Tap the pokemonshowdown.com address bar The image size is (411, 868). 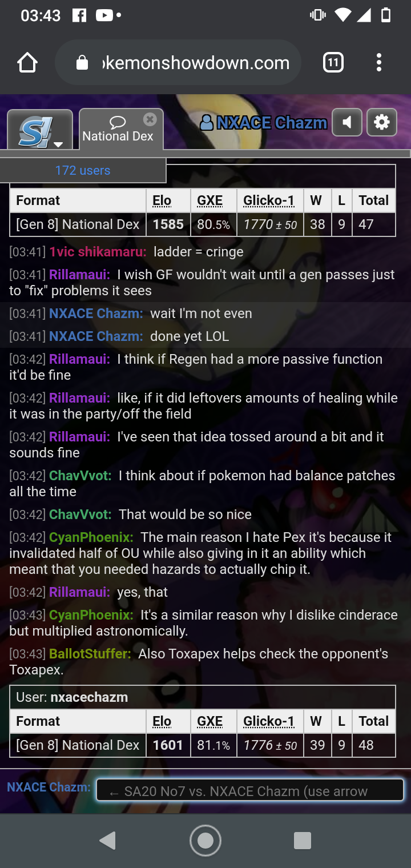click(x=178, y=63)
